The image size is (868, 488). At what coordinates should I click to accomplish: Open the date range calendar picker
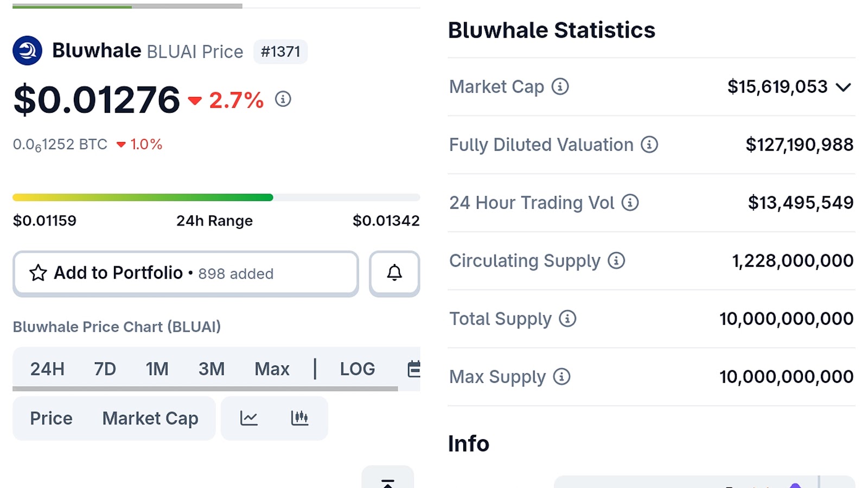(x=414, y=368)
